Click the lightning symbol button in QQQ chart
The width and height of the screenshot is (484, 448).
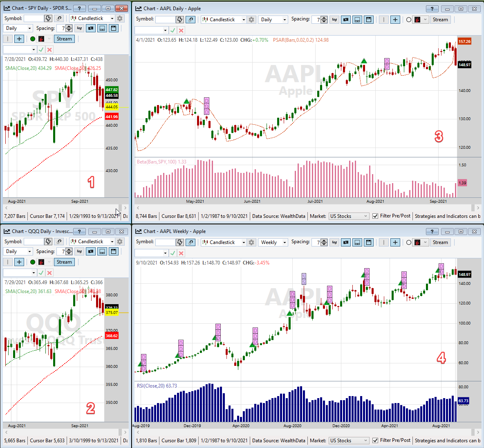[48, 242]
